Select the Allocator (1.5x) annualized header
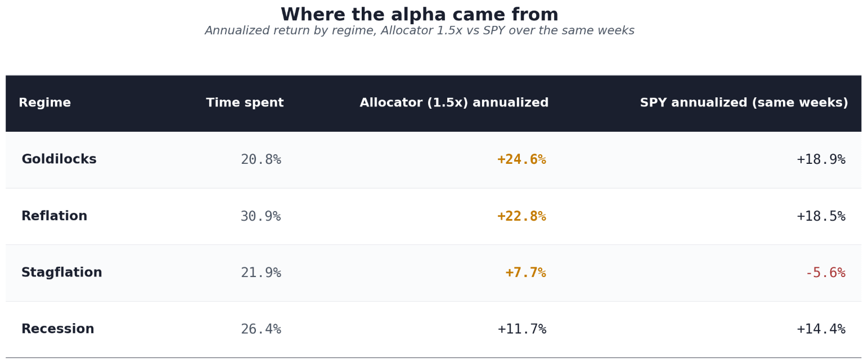The image size is (868, 362). 454,103
